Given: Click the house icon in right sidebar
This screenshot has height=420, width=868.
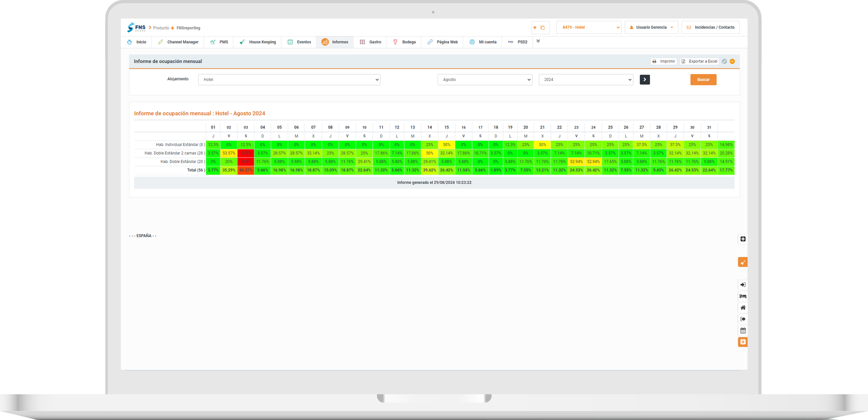Looking at the screenshot, I should tap(743, 308).
